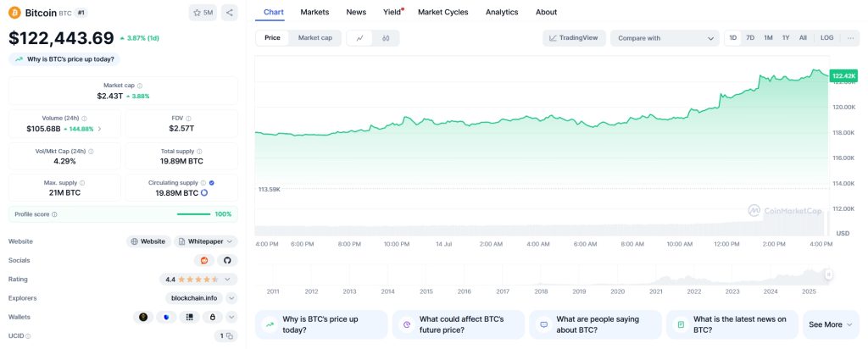Click 'What is the latest news on BTC?'
Screen dimensions: 868x349
(732, 324)
